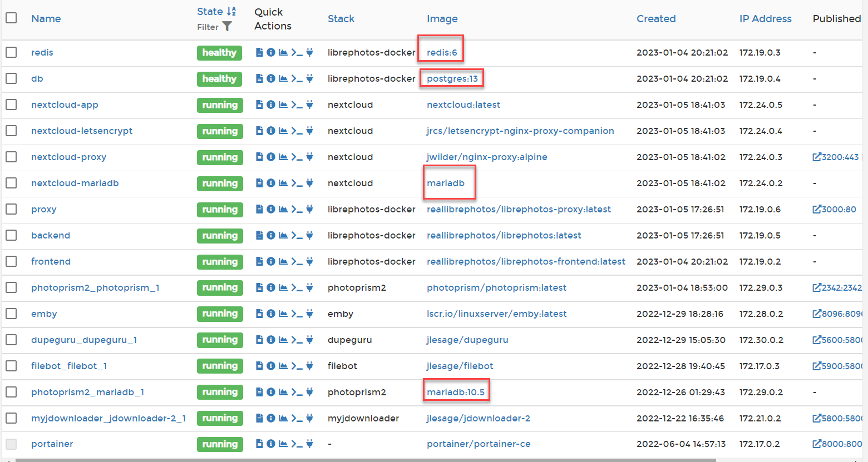Open published port 3200:443 link
This screenshot has width=868, height=462.
[836, 157]
